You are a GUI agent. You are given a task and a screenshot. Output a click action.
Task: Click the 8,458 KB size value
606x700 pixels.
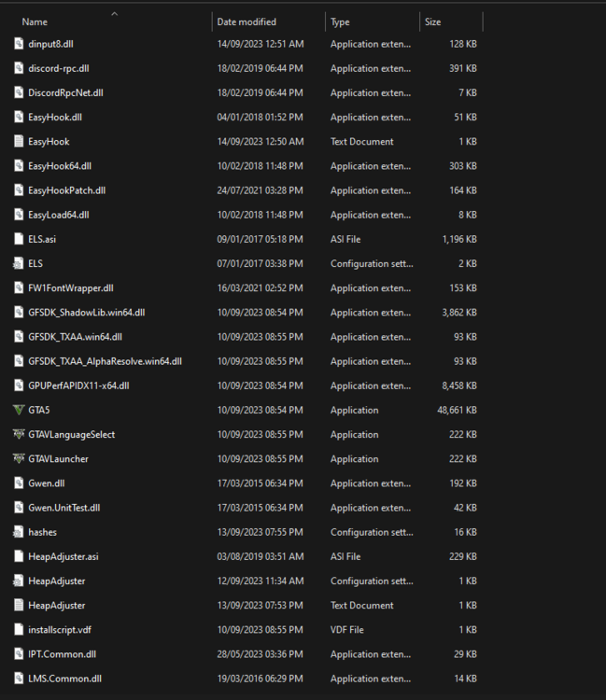point(459,385)
